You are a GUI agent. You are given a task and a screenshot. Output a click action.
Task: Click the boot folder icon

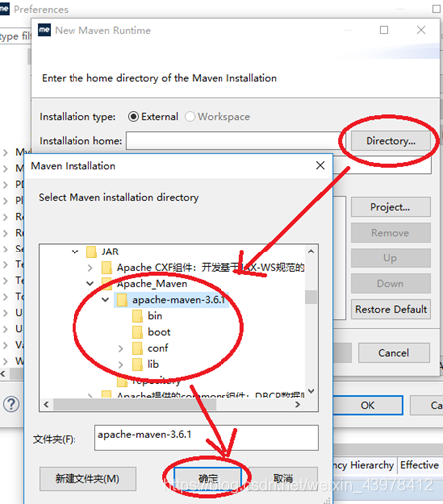point(137,332)
